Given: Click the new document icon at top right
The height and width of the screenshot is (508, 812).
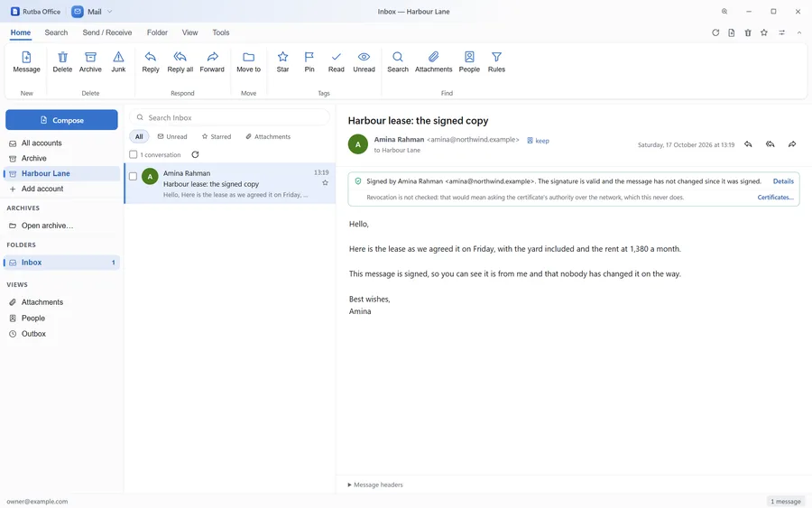Looking at the screenshot, I should click(731, 32).
